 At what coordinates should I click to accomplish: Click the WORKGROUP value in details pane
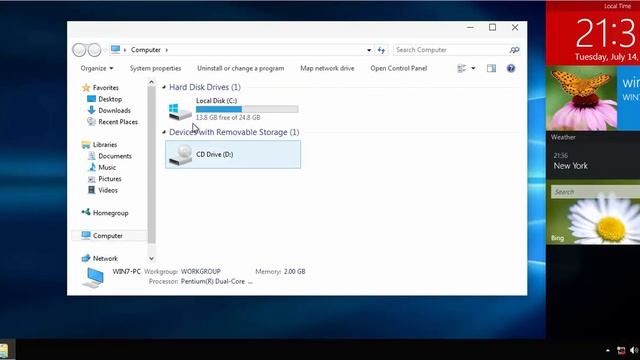(x=201, y=271)
